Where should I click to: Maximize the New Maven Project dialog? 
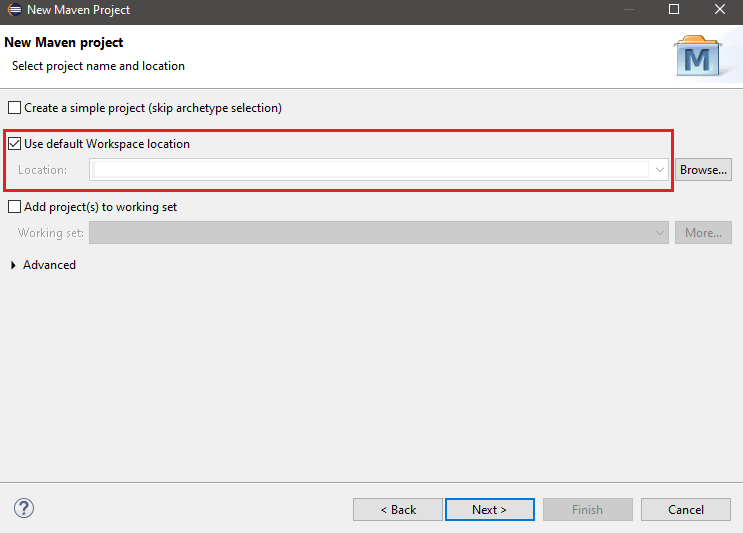pos(674,10)
